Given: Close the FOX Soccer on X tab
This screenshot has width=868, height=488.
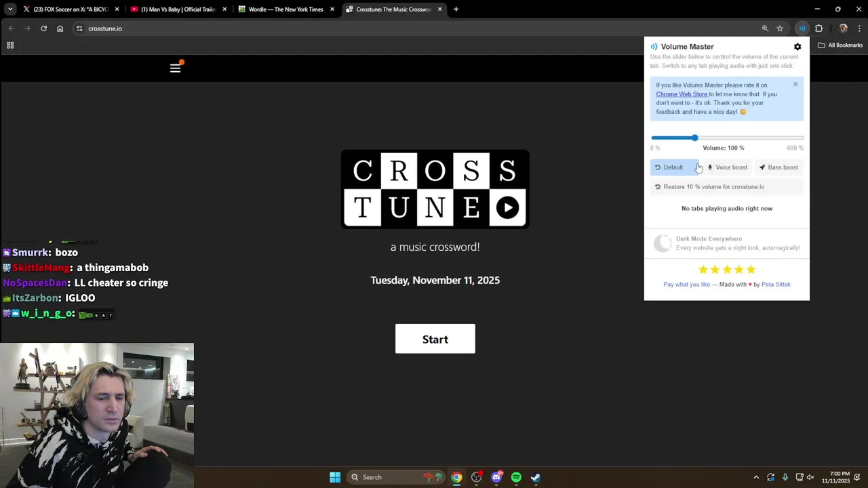Looking at the screenshot, I should [x=117, y=9].
